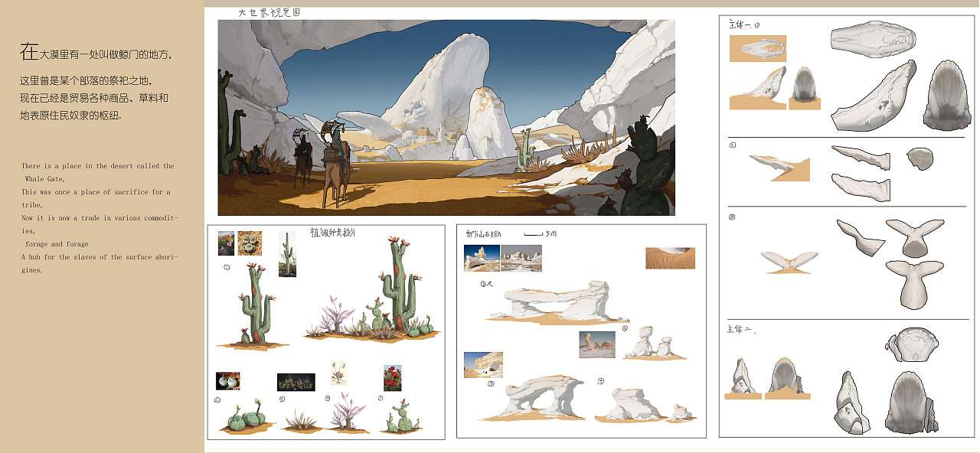Select the line 'Now it is now a trade in various commodit-'
Viewport: 980px width, 453px height.
pos(100,218)
